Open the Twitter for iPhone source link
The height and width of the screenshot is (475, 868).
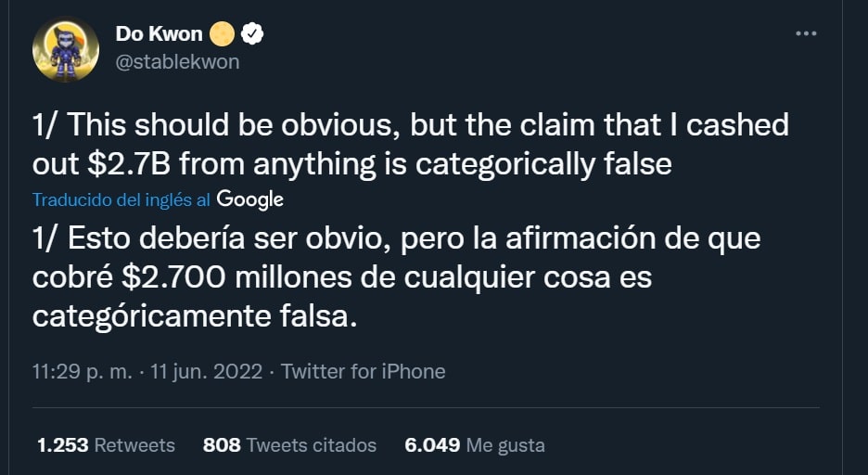point(363,372)
